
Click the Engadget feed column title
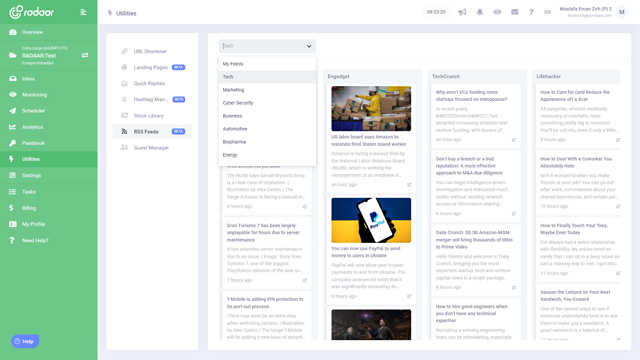pos(338,76)
